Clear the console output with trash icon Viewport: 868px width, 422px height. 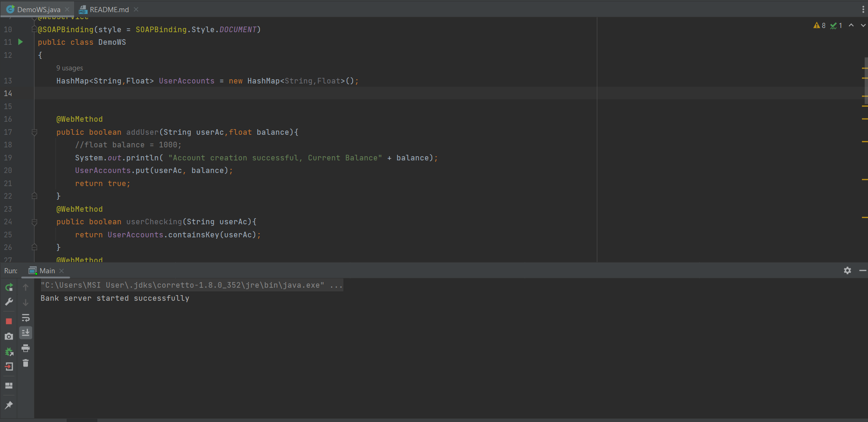pos(26,363)
